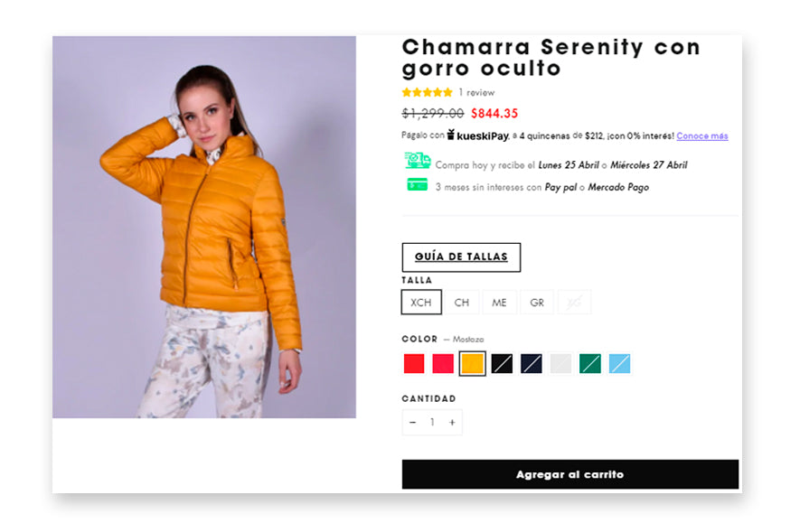Select size XCH

421,303
